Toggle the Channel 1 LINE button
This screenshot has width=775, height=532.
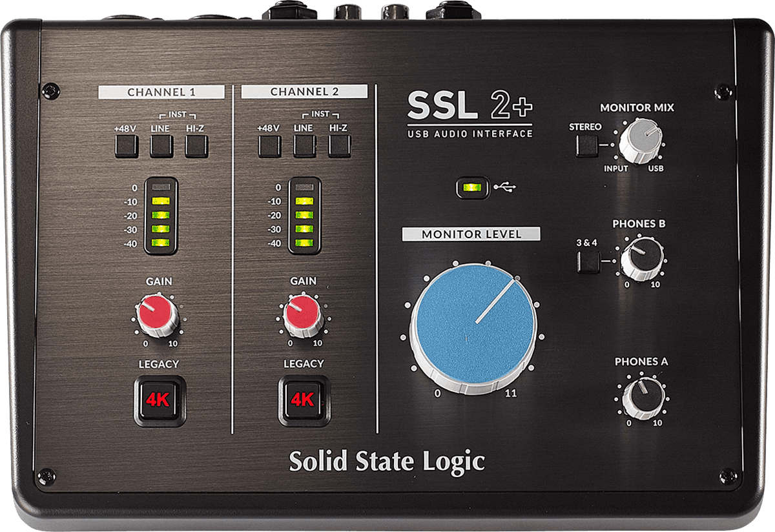click(x=161, y=147)
